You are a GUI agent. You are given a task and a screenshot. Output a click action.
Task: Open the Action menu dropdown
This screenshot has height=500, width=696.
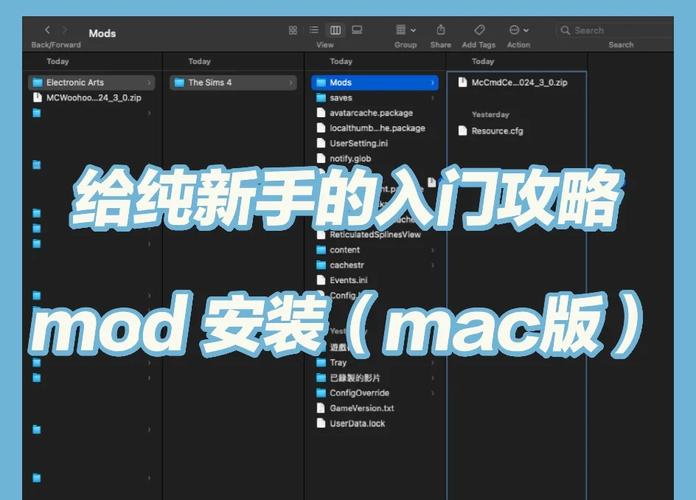point(518,31)
